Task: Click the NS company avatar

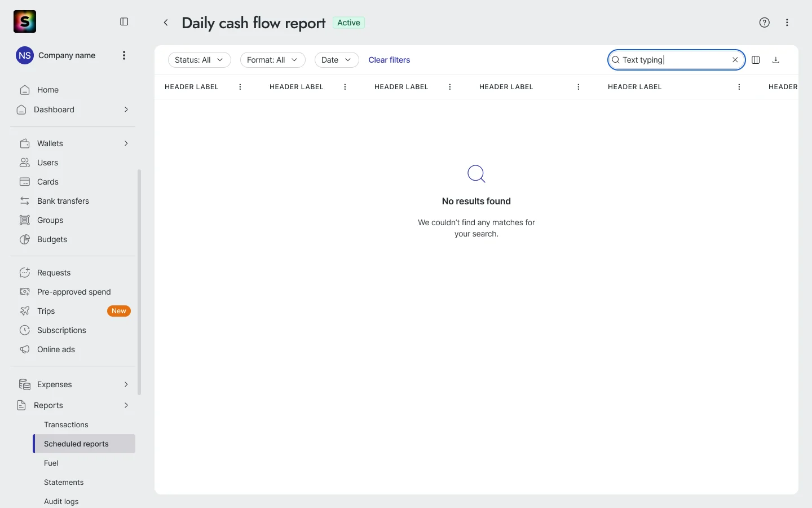Action: click(x=25, y=55)
